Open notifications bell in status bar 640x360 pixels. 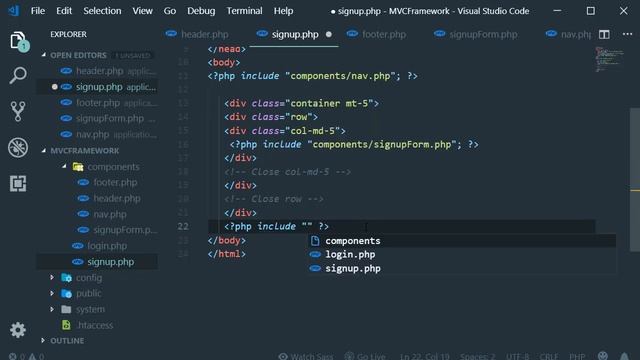point(624,356)
